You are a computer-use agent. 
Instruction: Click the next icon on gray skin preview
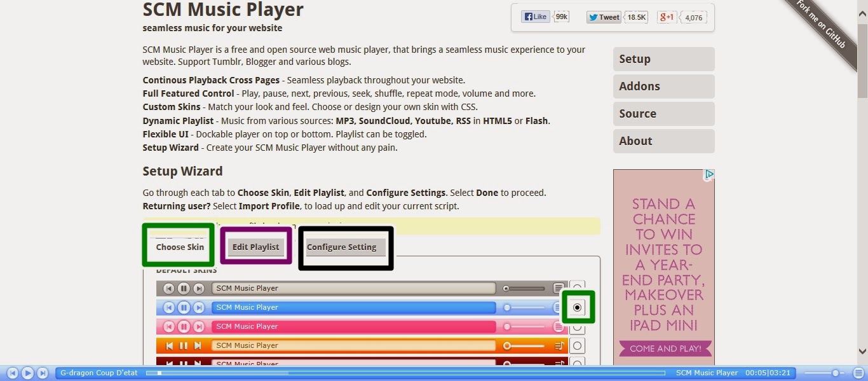[x=199, y=288]
